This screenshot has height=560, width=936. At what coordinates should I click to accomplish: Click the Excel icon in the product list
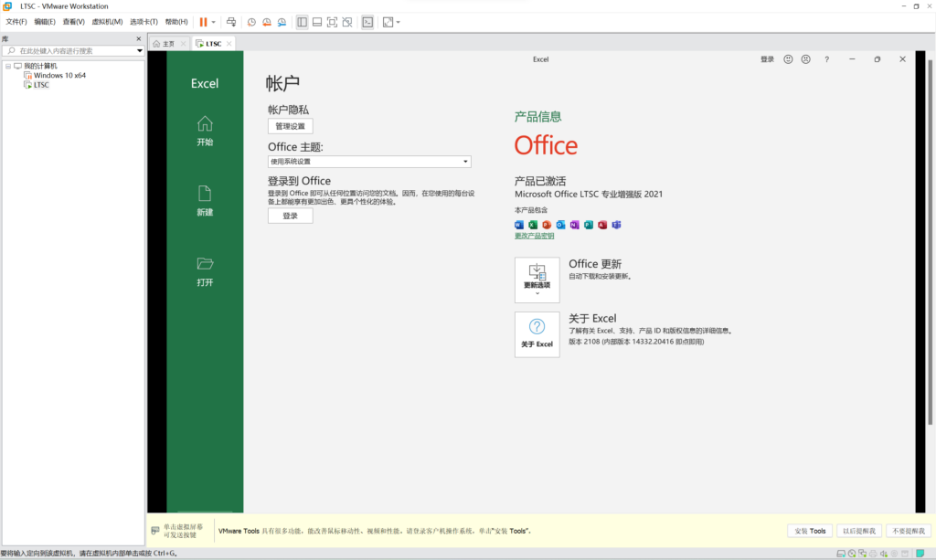pos(533,225)
